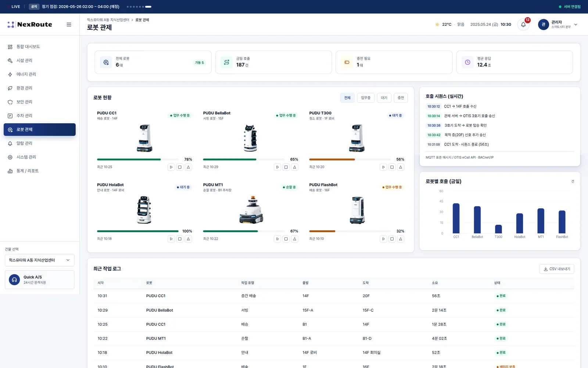
Task: Open the notification bell with 12 alerts
Action: 523,25
